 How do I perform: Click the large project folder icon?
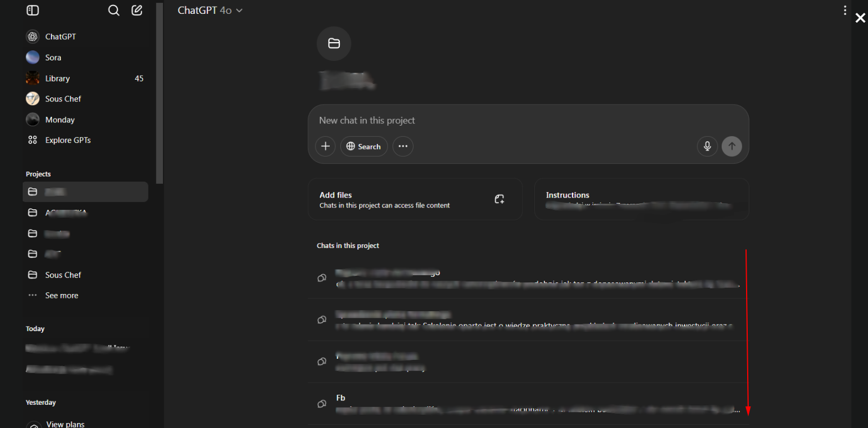334,43
